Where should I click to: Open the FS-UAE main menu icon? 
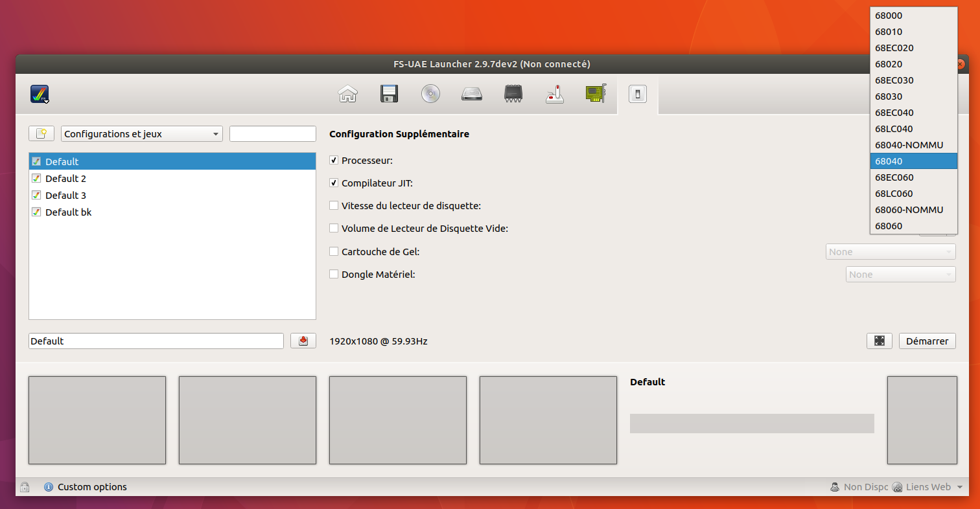tap(40, 95)
